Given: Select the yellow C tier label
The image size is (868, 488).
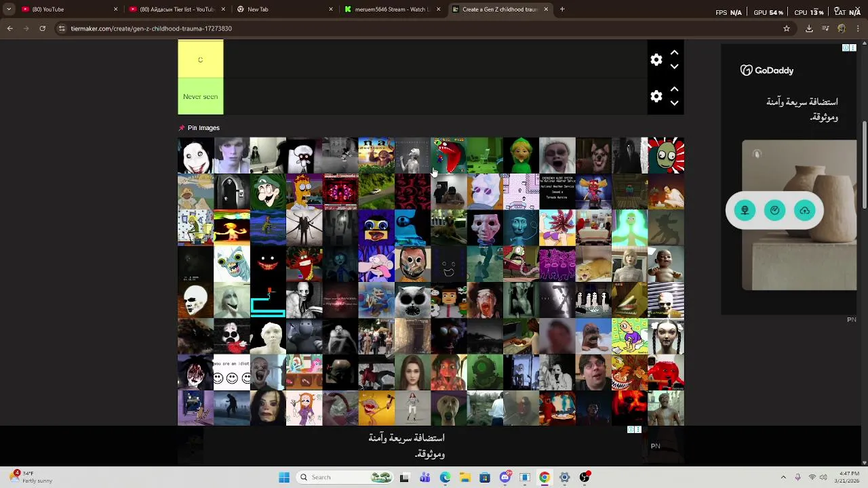Looking at the screenshot, I should coord(200,59).
